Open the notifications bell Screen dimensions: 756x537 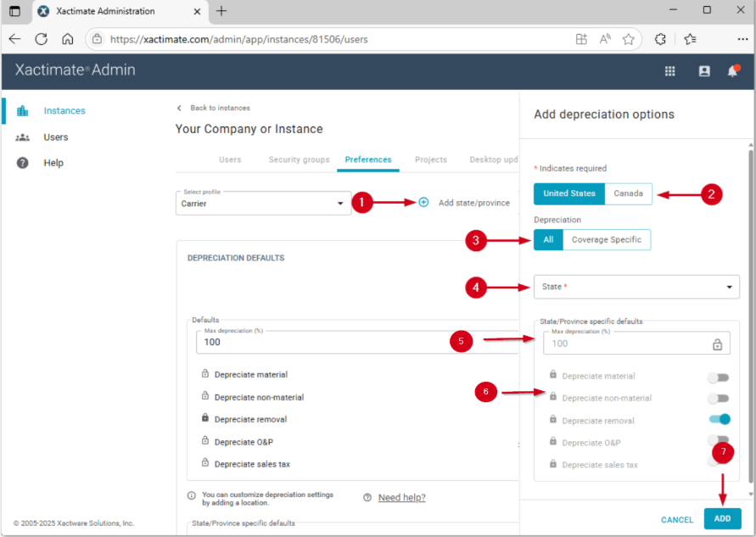[x=732, y=71]
